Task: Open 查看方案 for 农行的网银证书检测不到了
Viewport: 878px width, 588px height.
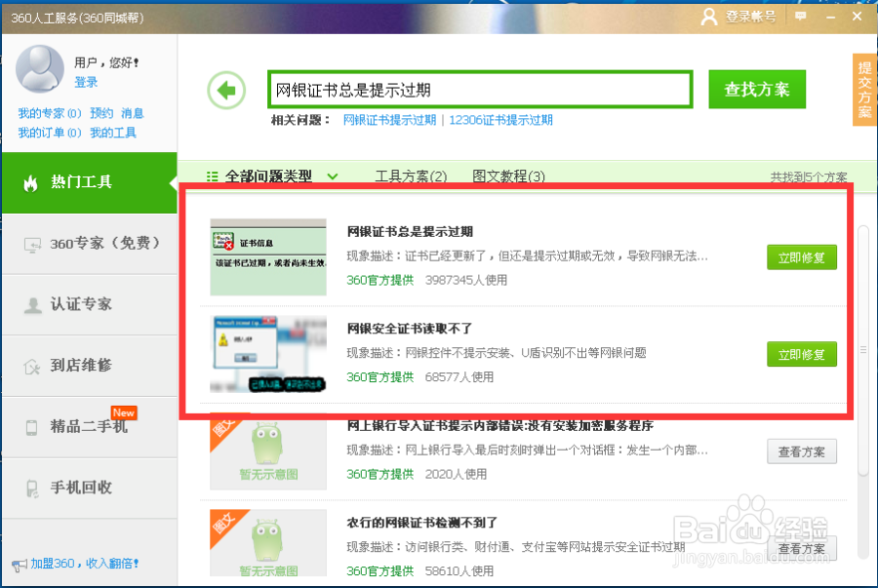Action: 802,548
